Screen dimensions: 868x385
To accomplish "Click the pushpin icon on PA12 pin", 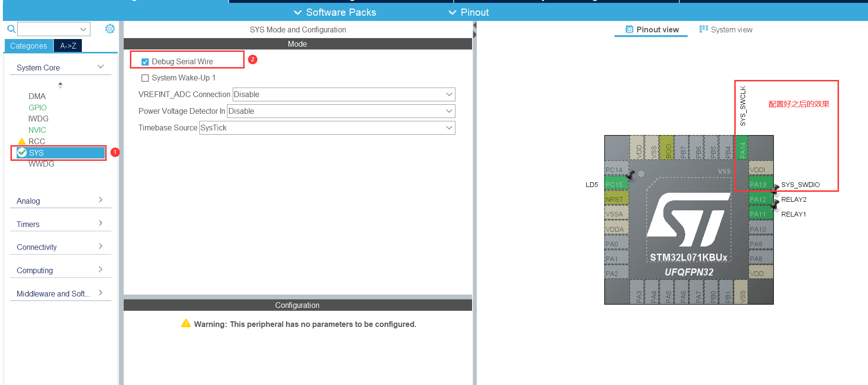I will coord(775,190).
